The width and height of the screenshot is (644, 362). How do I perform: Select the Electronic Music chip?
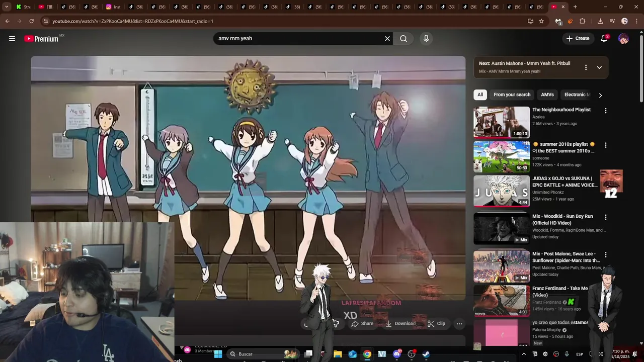pyautogui.click(x=577, y=95)
